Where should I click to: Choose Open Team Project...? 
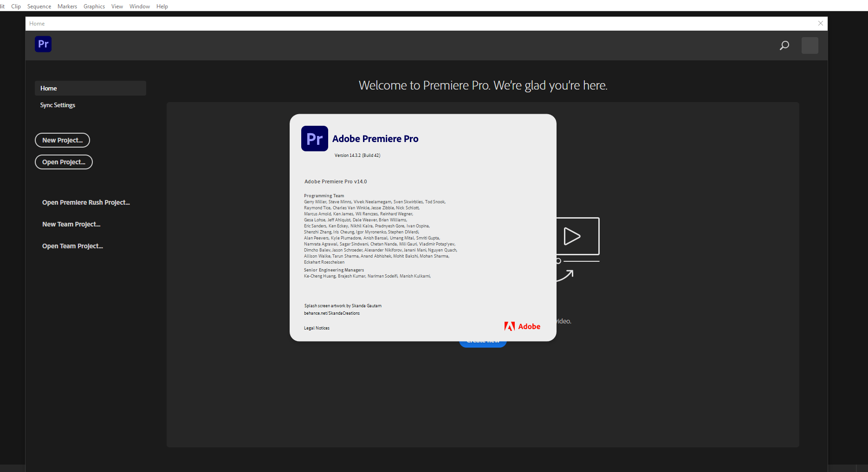pos(72,246)
